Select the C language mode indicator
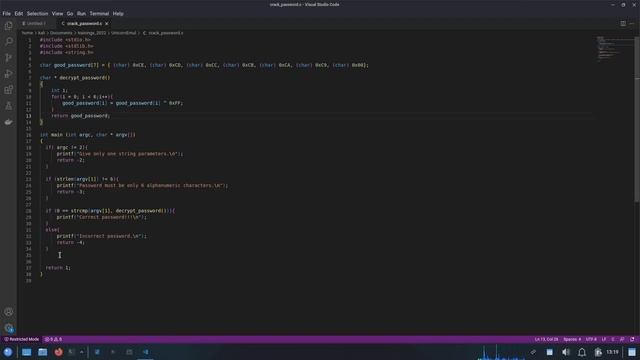 click(x=613, y=339)
